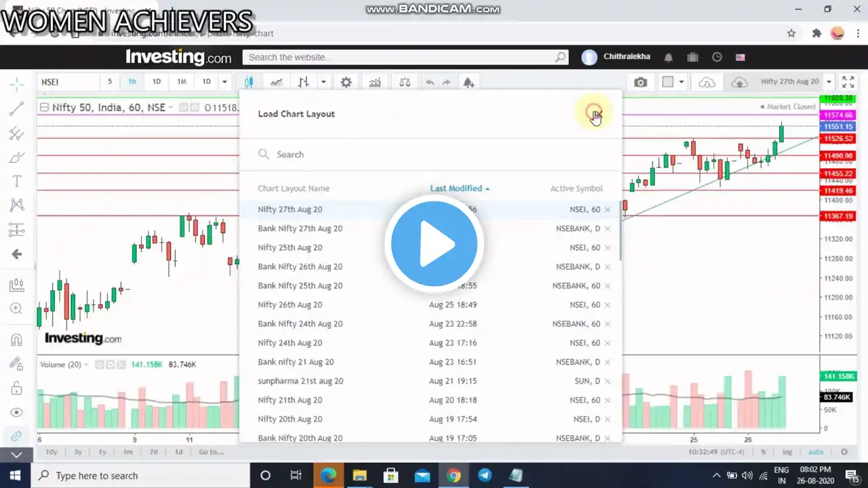The width and height of the screenshot is (868, 488).
Task: Switch to line chart style
Action: point(276,82)
